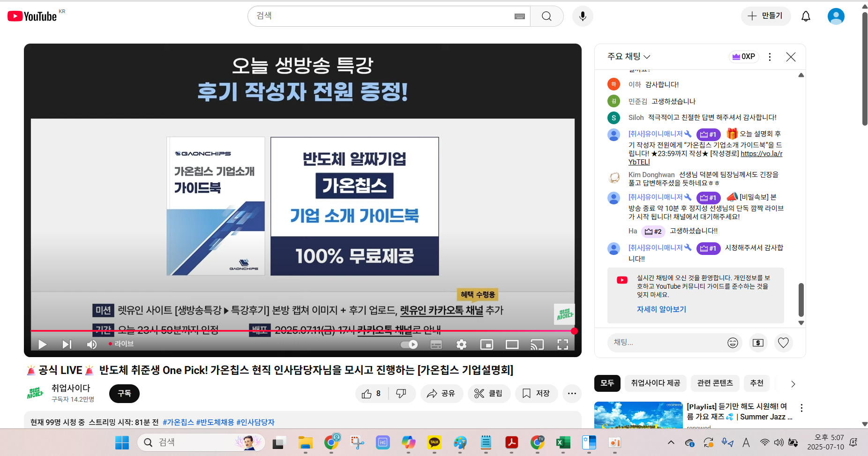Open KakaoTalk from taskbar
The image size is (868, 456).
(x=434, y=442)
